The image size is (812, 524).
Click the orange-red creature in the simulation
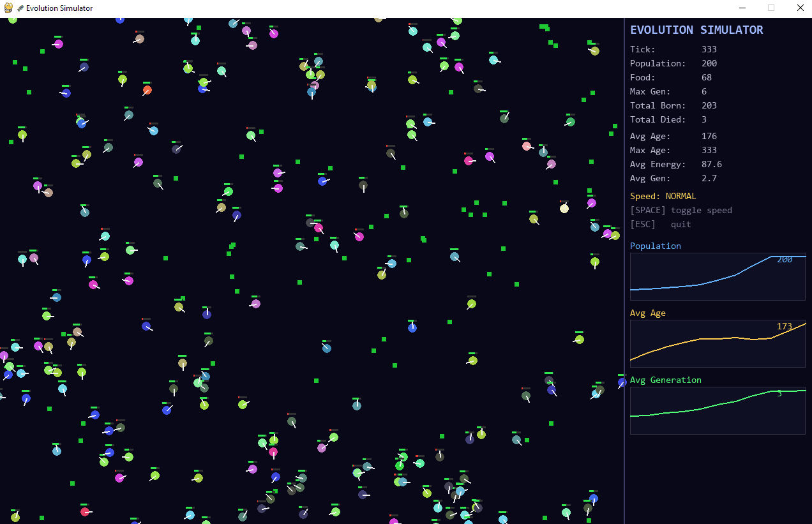[x=147, y=90]
